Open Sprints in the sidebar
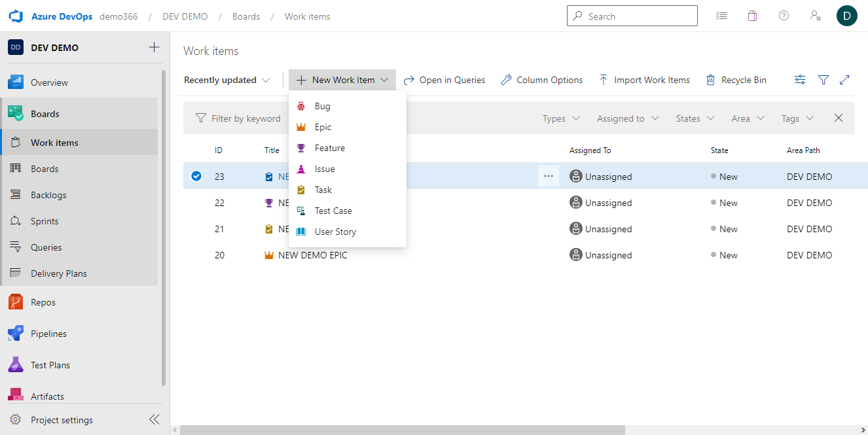 [79, 221]
